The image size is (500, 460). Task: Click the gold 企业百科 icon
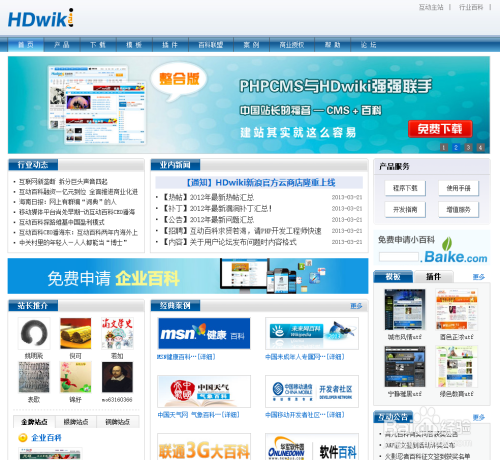click(23, 438)
